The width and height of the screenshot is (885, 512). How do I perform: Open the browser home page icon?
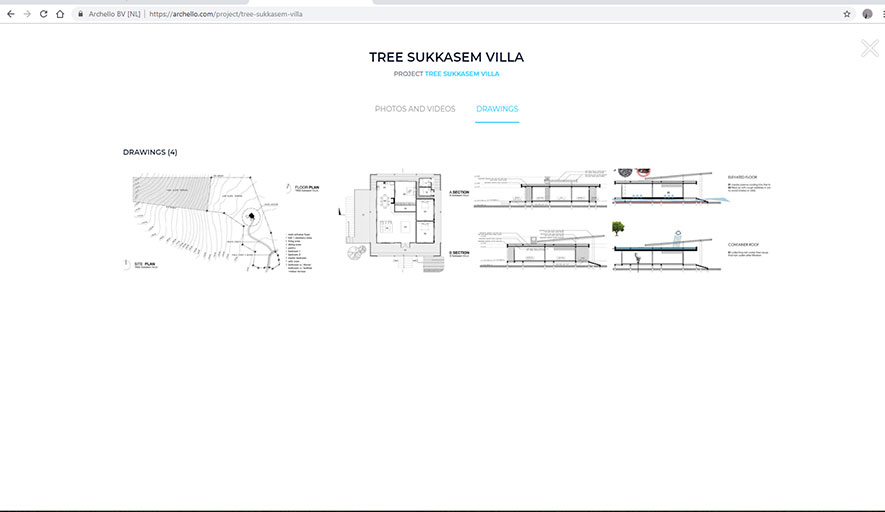click(x=60, y=14)
